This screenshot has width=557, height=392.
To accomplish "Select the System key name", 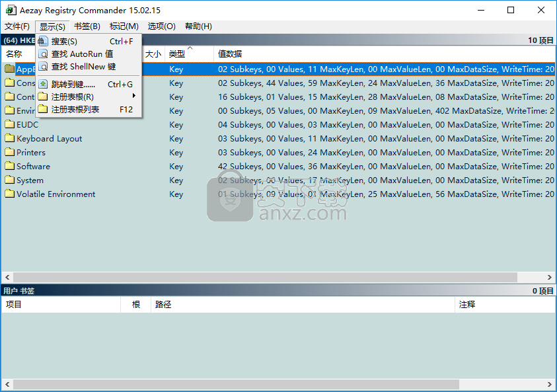I will point(30,180).
